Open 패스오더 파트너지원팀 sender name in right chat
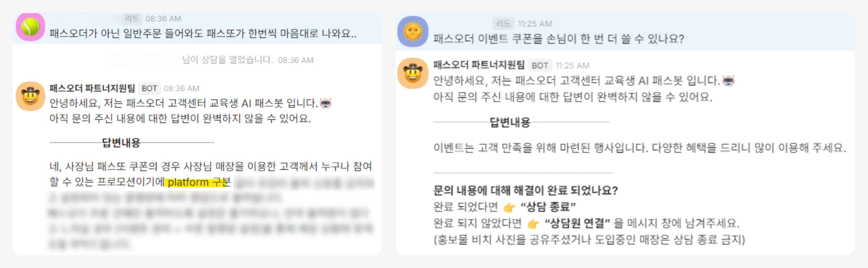Viewport: 868px width, 268px height. (479, 65)
